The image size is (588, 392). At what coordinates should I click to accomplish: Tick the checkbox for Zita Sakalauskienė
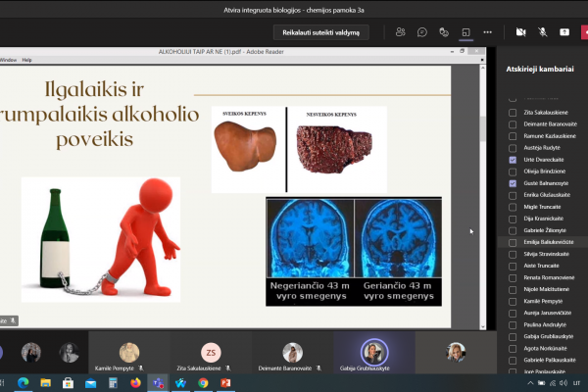pyautogui.click(x=513, y=113)
